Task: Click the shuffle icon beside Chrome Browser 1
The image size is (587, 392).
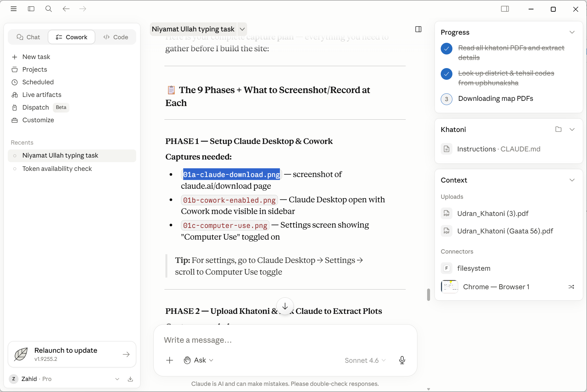Action: [571, 287]
